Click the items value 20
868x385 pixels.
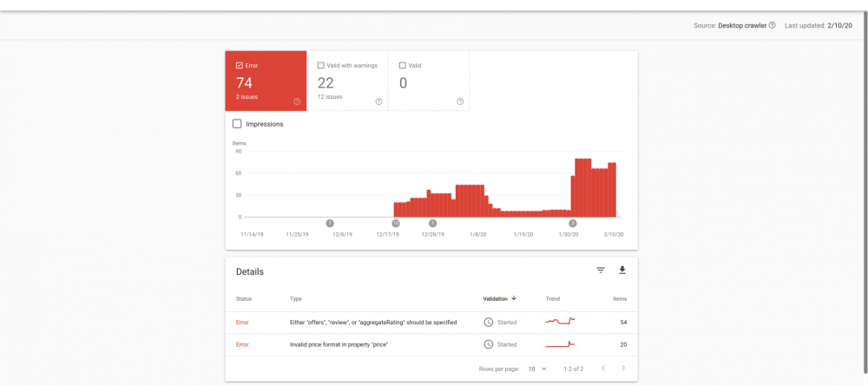coord(623,344)
